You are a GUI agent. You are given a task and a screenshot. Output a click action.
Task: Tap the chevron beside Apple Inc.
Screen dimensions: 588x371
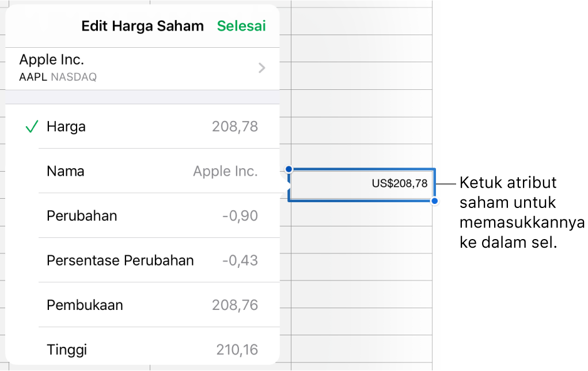pyautogui.click(x=262, y=67)
